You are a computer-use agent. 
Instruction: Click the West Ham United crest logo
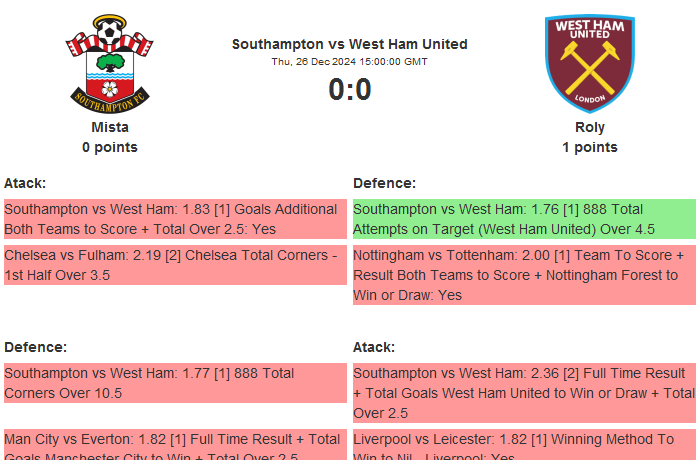click(x=589, y=62)
